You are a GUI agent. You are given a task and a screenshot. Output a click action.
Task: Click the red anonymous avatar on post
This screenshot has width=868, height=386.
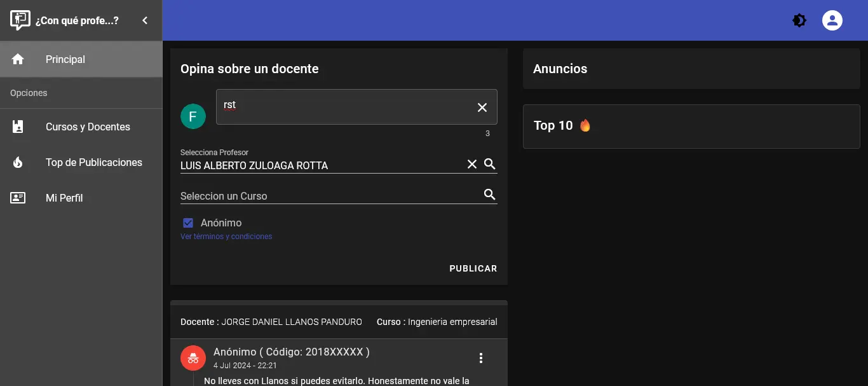(193, 358)
